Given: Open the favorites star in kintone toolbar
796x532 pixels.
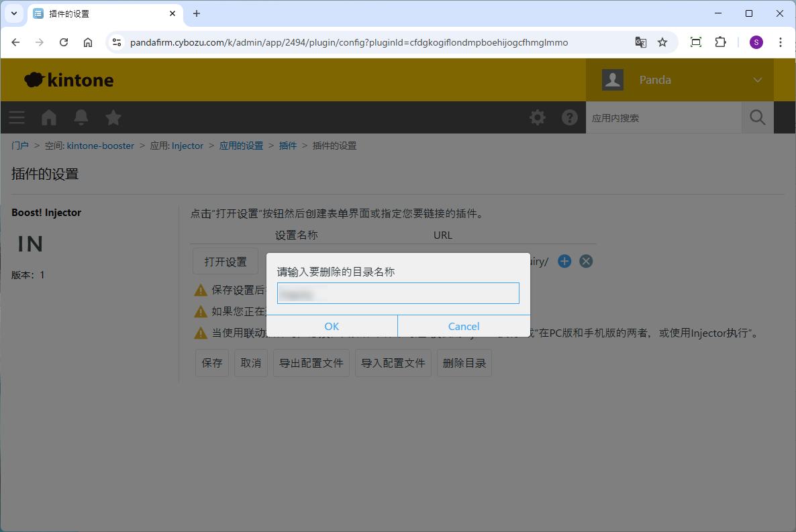Looking at the screenshot, I should click(113, 117).
